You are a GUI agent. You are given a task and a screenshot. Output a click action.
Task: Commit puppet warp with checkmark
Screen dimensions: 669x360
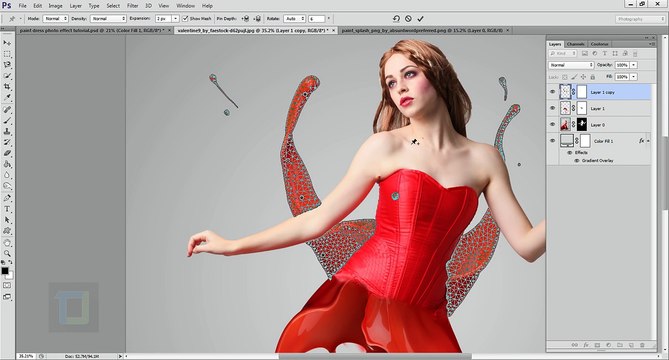tap(421, 19)
